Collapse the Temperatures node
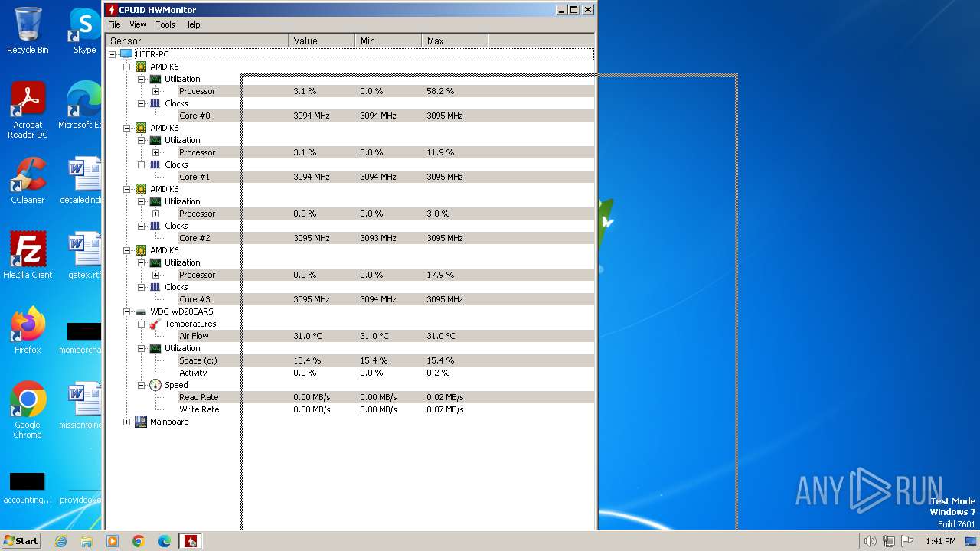Viewport: 980px width, 551px height. [x=141, y=324]
